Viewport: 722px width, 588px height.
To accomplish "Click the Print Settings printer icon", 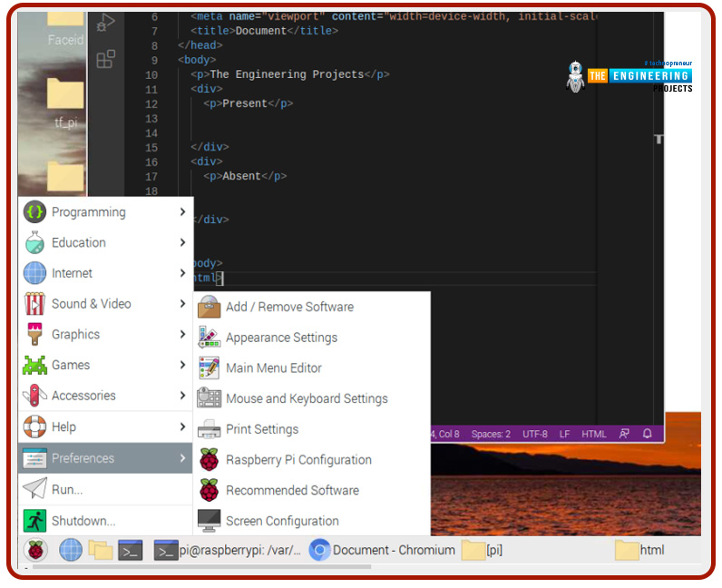I will point(209,429).
